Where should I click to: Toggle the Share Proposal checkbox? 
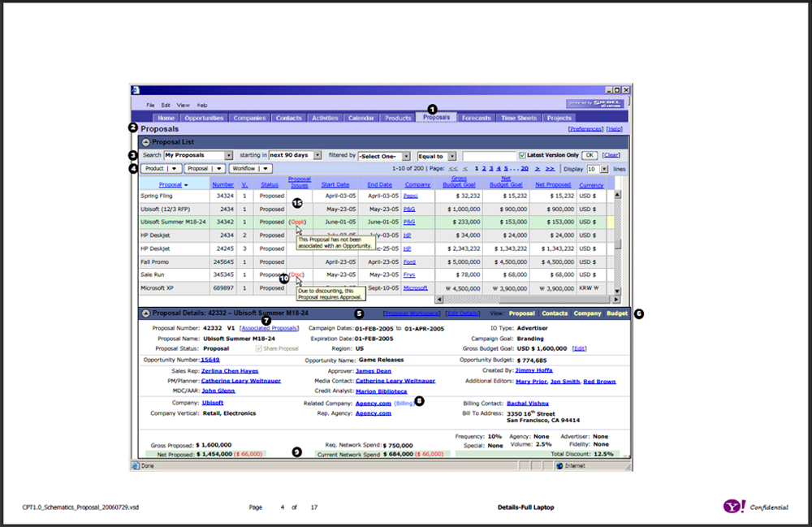tap(258, 348)
